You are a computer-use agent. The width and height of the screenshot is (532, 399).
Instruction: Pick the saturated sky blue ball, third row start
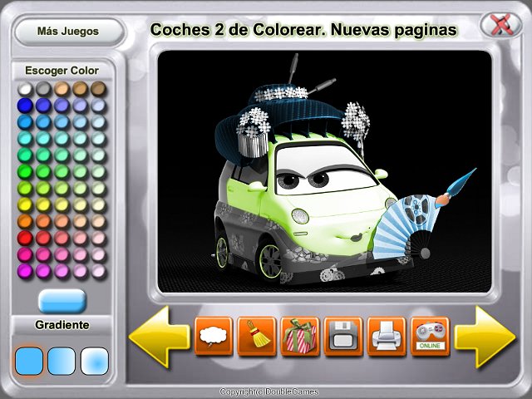pyautogui.click(x=25, y=122)
